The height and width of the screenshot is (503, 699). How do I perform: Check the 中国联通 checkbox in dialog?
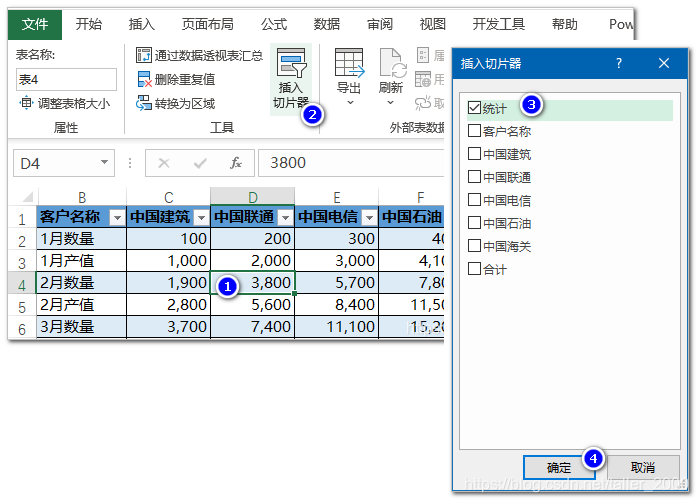click(x=474, y=177)
